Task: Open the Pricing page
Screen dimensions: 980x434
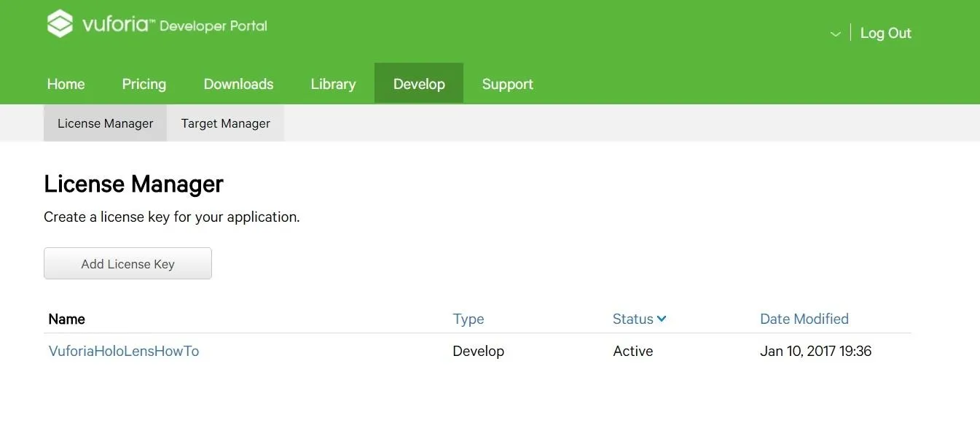Action: click(x=144, y=84)
